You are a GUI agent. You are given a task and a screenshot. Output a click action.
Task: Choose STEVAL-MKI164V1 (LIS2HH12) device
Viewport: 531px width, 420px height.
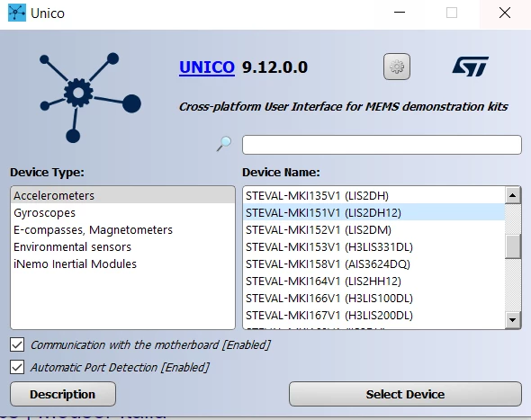tap(373, 281)
